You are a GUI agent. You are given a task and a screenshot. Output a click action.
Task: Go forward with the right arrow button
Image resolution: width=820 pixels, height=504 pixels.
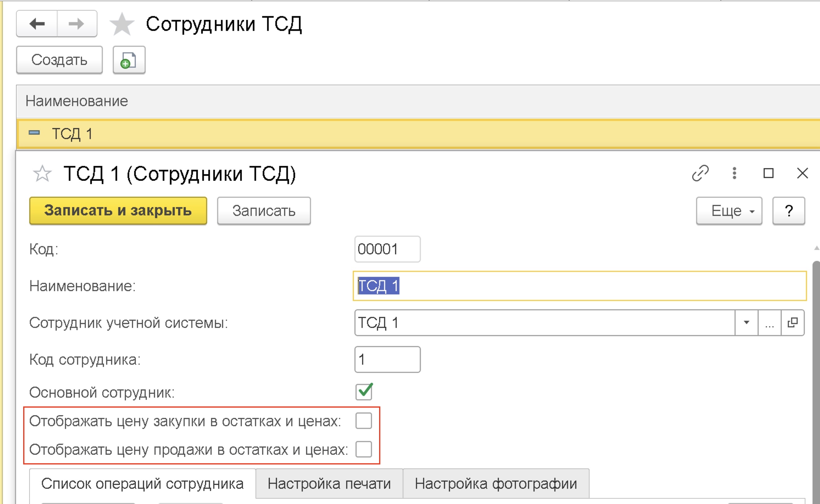tap(77, 24)
